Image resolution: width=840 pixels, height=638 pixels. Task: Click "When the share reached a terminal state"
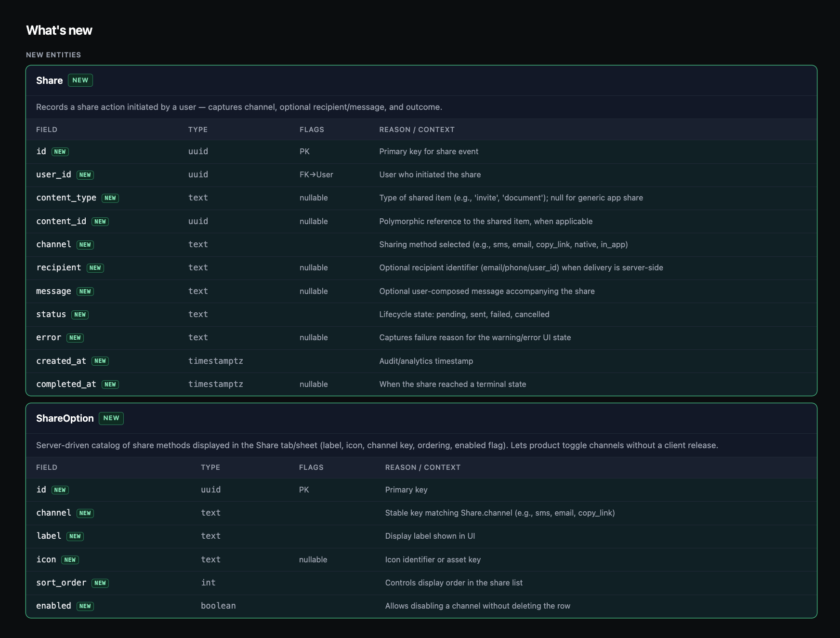click(453, 384)
